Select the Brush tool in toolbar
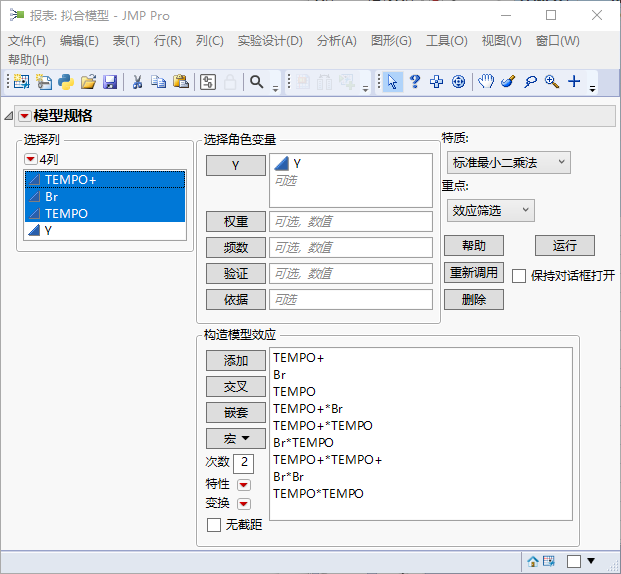 coord(508,82)
